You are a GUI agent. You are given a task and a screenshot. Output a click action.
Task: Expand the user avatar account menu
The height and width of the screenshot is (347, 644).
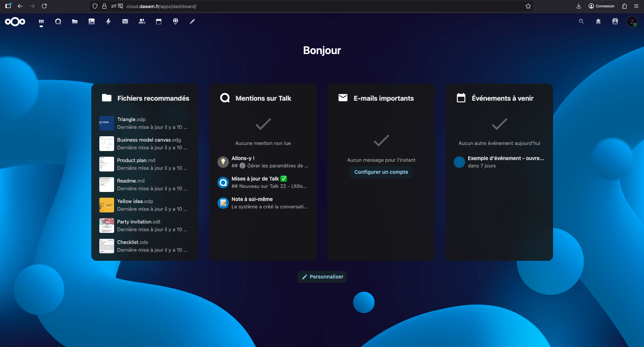[632, 21]
